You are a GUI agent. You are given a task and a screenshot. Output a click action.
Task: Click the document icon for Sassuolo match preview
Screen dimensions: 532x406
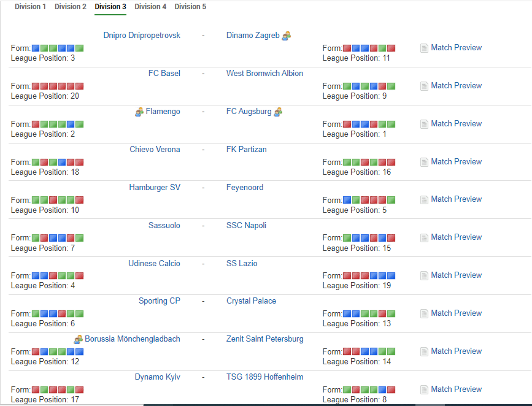(424, 237)
